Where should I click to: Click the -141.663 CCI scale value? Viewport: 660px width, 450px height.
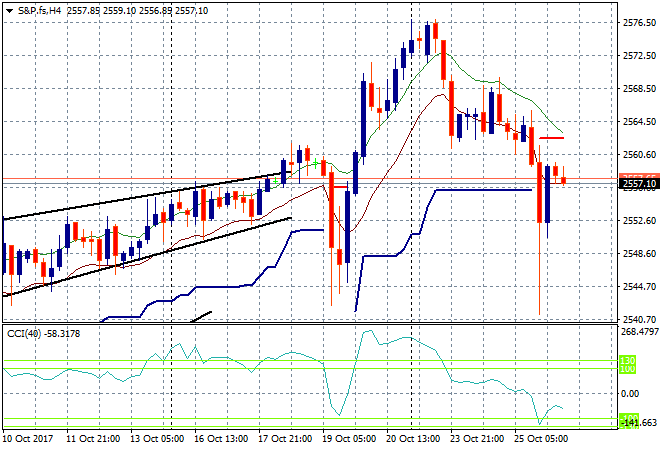639,423
